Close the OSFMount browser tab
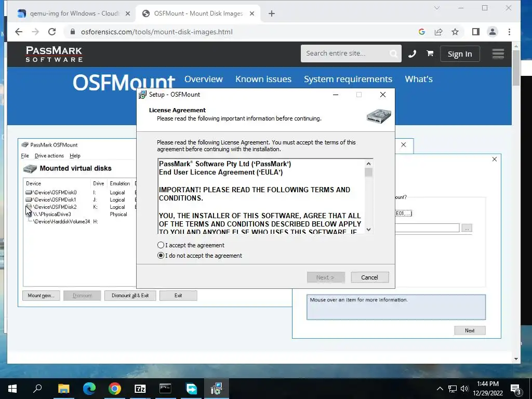532x399 pixels. [252, 14]
